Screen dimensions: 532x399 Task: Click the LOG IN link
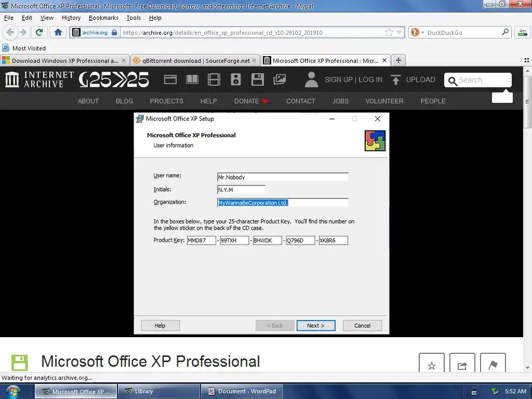coord(370,79)
